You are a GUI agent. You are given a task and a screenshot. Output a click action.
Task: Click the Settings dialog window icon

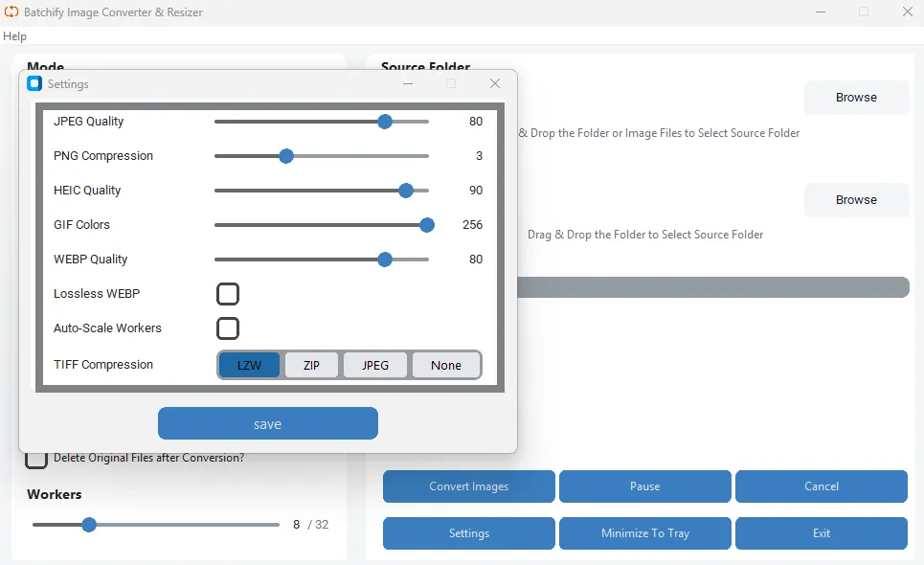36,84
